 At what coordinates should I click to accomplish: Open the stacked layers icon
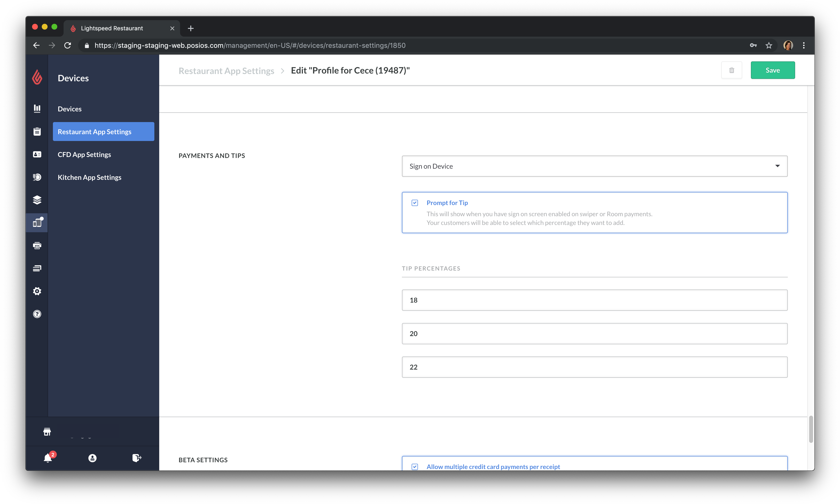(x=37, y=200)
